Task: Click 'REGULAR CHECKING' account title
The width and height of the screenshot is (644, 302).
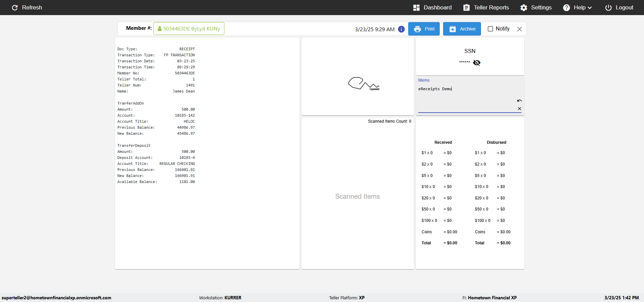Action: click(x=177, y=164)
